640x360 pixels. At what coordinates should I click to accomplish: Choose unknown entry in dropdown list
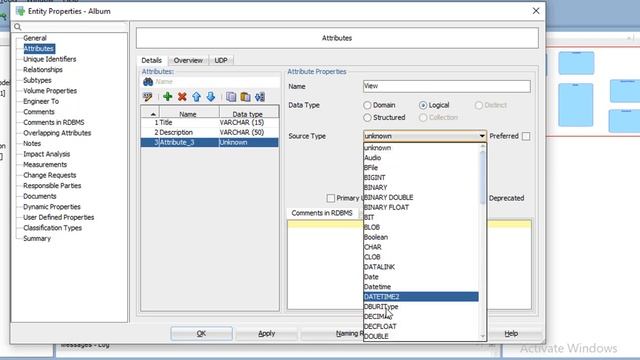(x=421, y=148)
